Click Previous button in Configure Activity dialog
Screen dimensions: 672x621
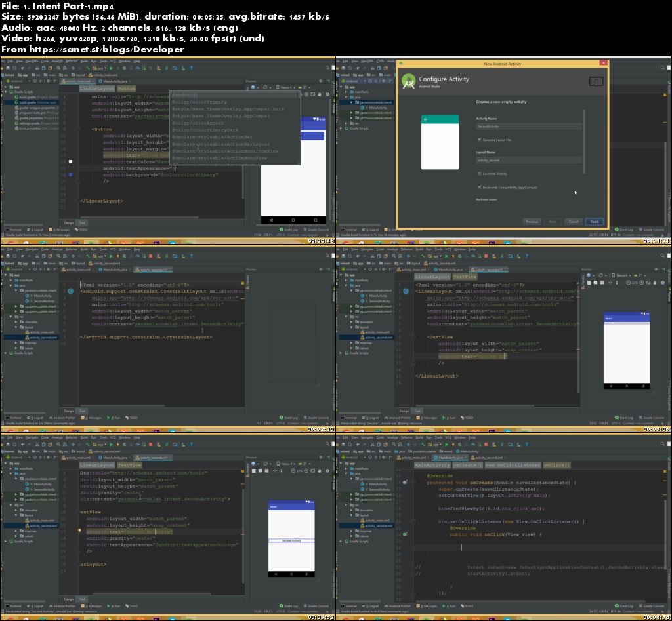tap(532, 222)
